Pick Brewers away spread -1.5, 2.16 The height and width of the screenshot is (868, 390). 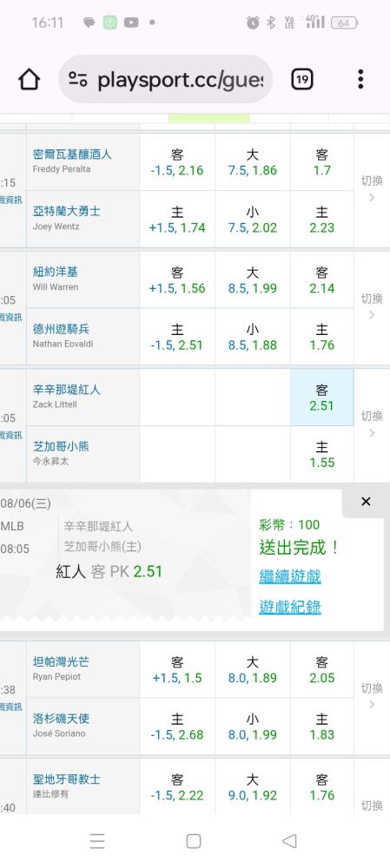click(177, 162)
